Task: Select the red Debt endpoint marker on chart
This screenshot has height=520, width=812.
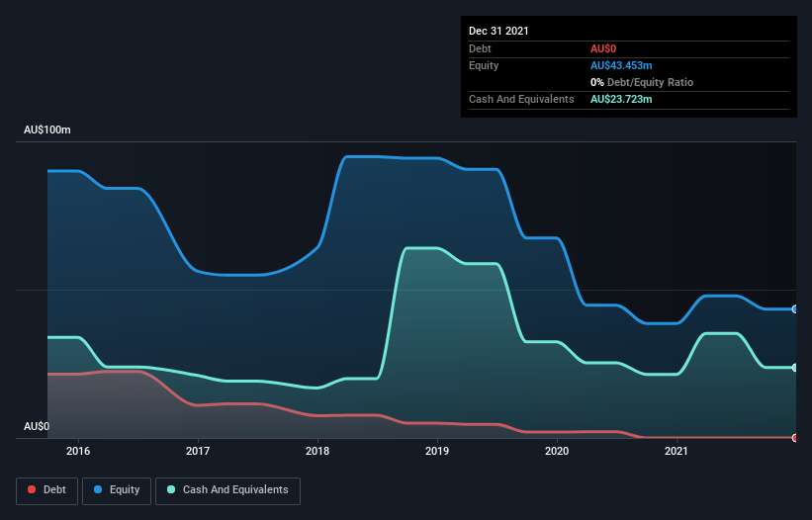Action: pyautogui.click(x=795, y=438)
